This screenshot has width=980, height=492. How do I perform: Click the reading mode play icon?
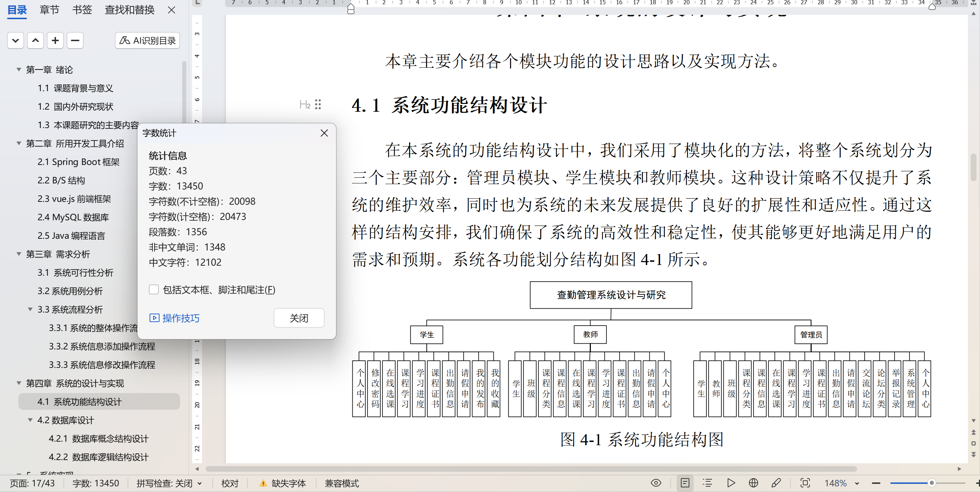pos(730,483)
